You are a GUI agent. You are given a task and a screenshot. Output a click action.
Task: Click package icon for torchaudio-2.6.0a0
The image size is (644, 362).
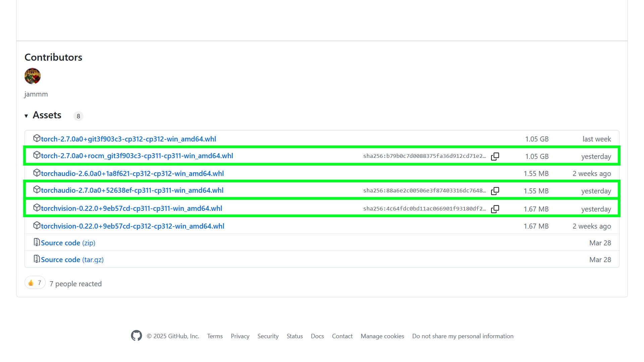coord(37,173)
